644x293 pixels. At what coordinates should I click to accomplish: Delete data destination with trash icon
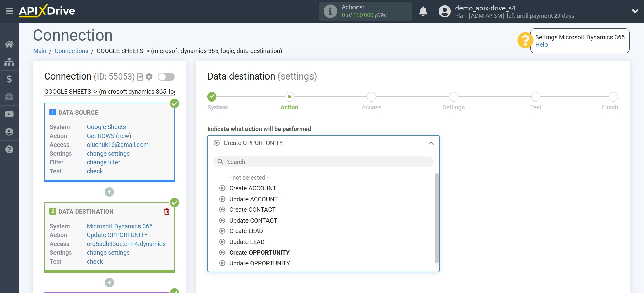(x=167, y=211)
